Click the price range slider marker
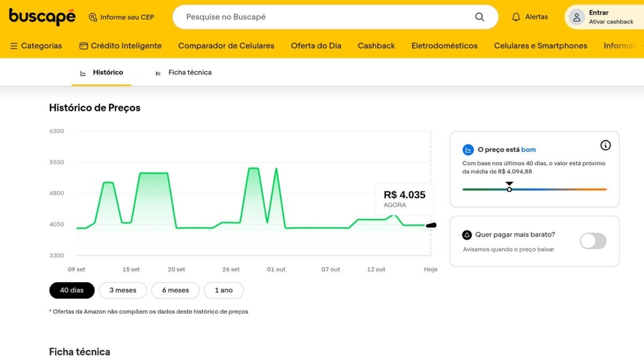 tap(509, 189)
